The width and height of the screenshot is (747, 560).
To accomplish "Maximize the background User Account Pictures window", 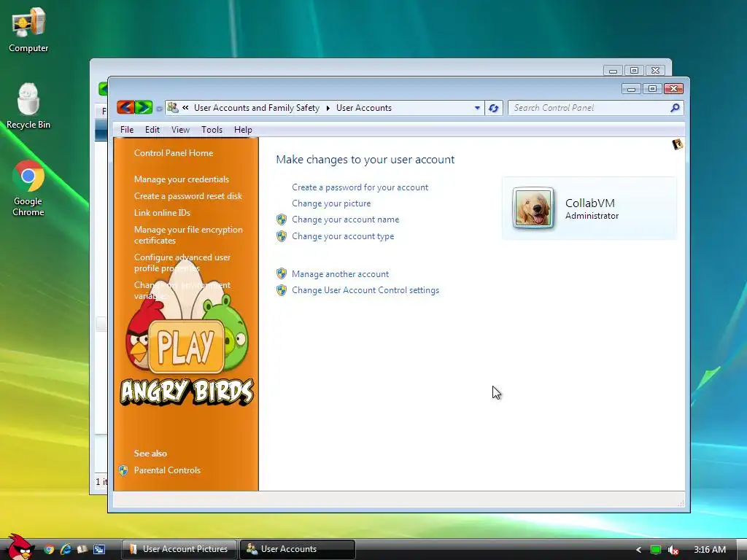I will coord(634,71).
